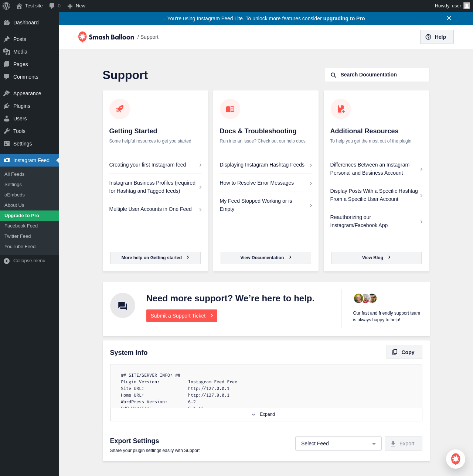The width and height of the screenshot is (473, 476).
Task: Open the Tools menu
Action: point(30,131)
